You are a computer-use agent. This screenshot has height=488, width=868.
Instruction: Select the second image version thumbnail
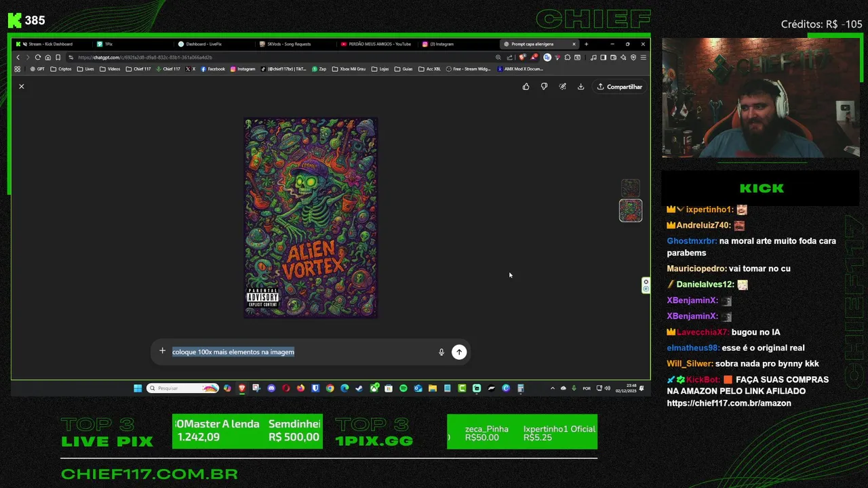(631, 211)
